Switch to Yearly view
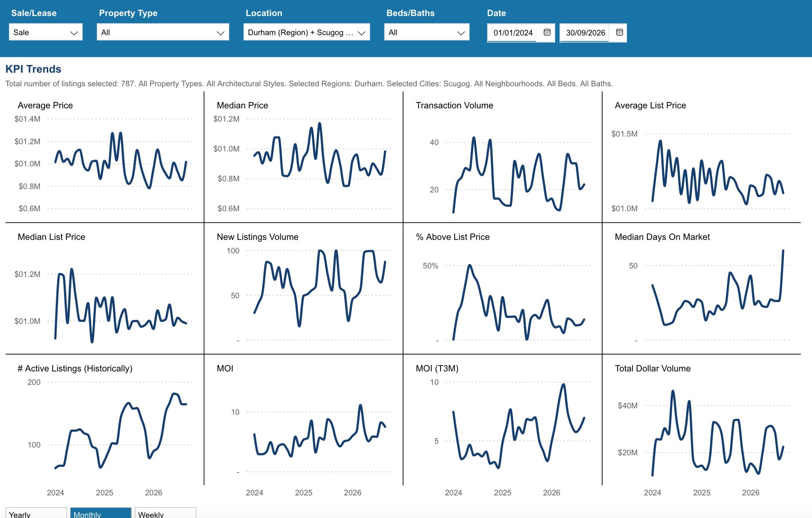Image resolution: width=812 pixels, height=518 pixels. point(36,513)
